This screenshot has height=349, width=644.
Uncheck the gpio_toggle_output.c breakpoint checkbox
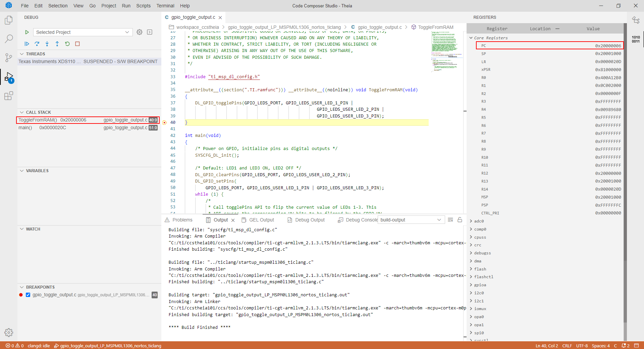point(28,295)
